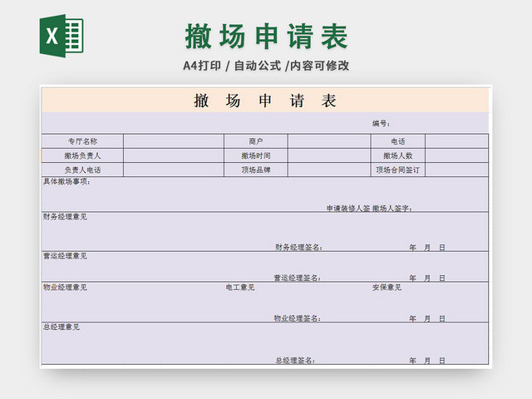
Task: Click the empty field beside 顶场品牌
Action: (x=329, y=170)
